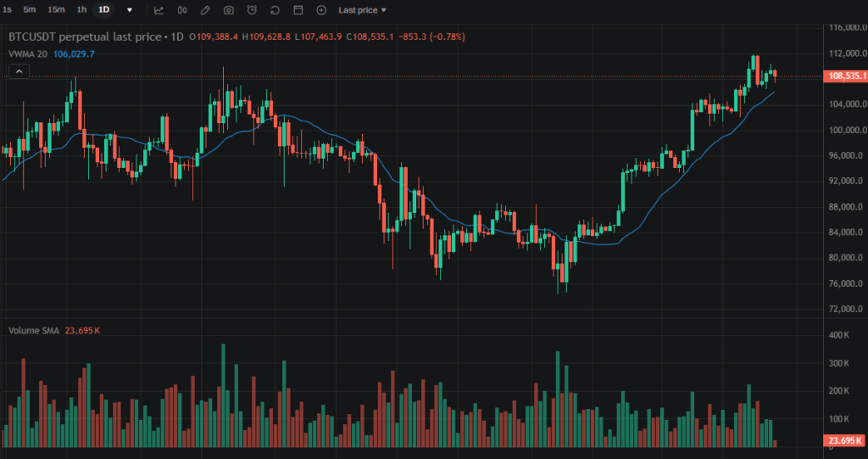Click the 100K volume axis label
Image resolution: width=868 pixels, height=459 pixels.
[838, 419]
